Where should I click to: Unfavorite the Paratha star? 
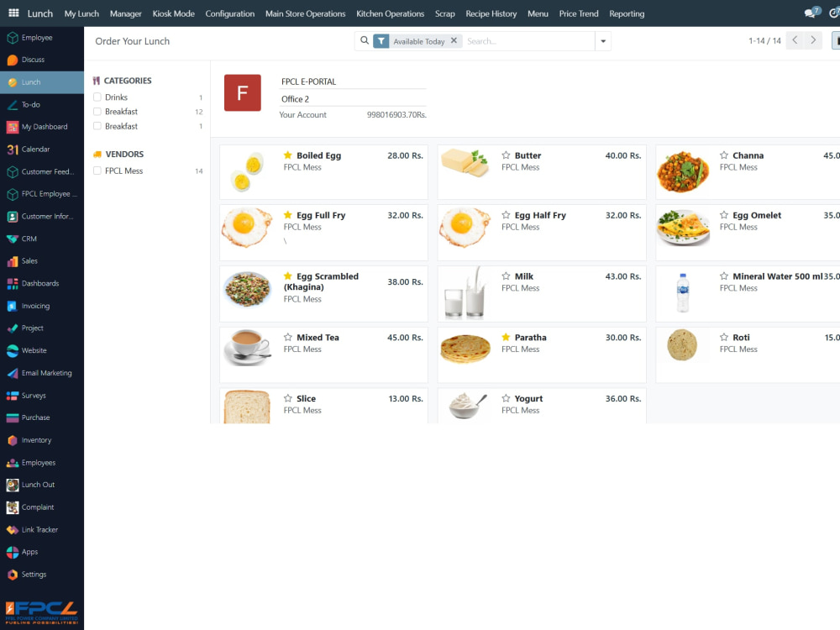(506, 338)
